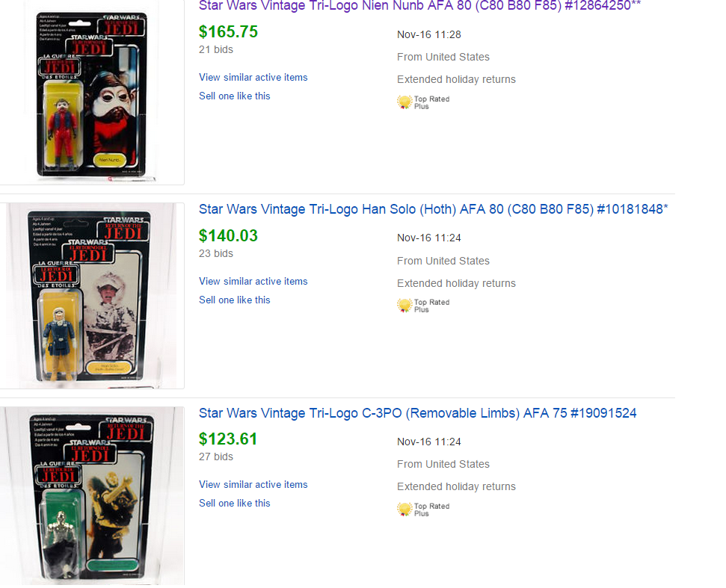Click the Han Solo Hoth figure thumbnail
The height and width of the screenshot is (588, 726).
click(92, 296)
